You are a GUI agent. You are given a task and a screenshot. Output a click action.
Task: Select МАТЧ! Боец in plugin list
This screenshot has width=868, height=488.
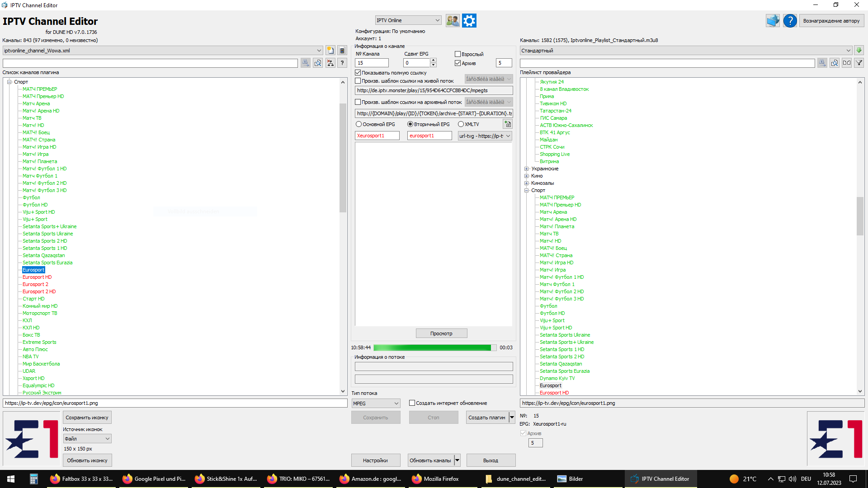36,133
